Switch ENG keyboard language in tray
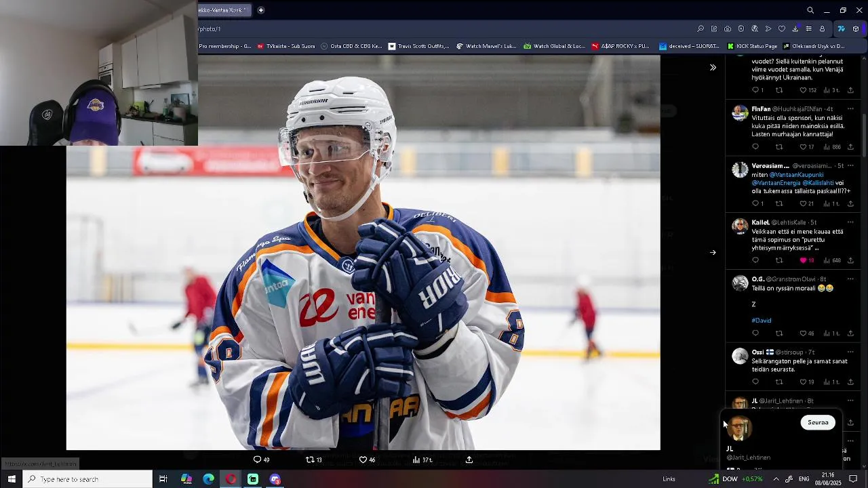This screenshot has width=868, height=488. [804, 479]
